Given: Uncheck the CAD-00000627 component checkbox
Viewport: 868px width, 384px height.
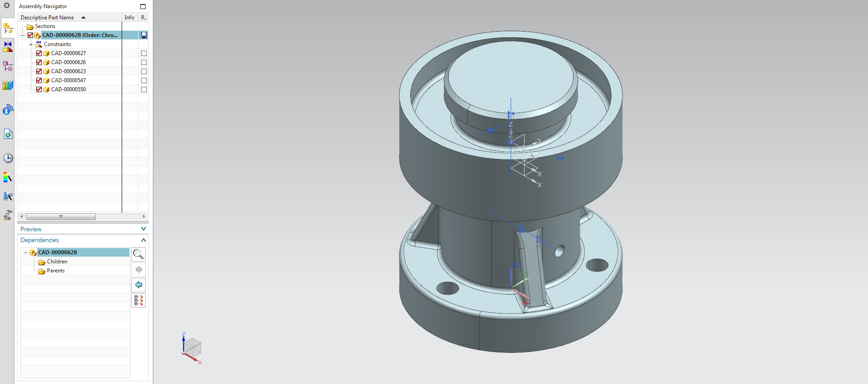Looking at the screenshot, I should [39, 53].
